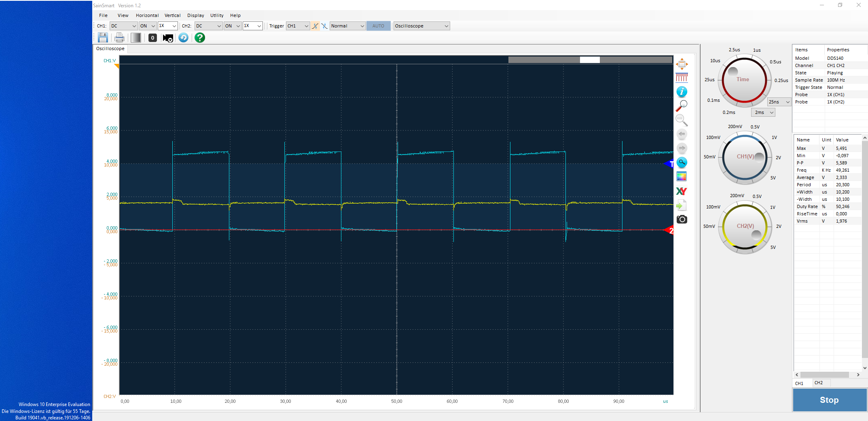Open the Utility menu

coord(217,15)
